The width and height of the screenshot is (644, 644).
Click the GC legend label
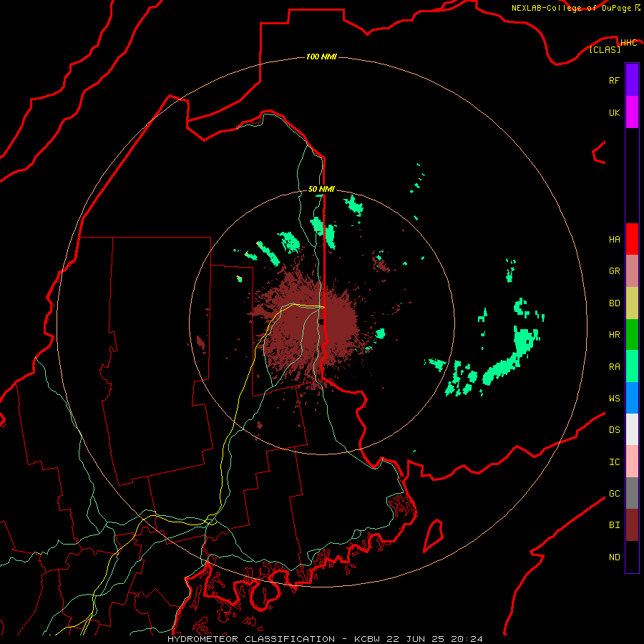(614, 493)
